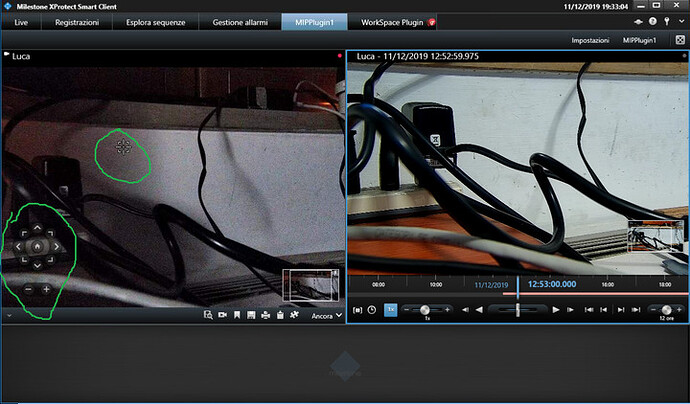Toggle time selection mode in timeline
Image resolution: width=690 pixels, height=404 pixels.
pos(357,310)
